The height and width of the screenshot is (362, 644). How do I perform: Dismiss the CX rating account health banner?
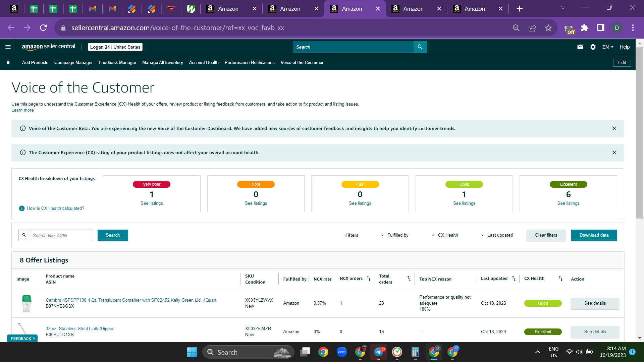(614, 153)
